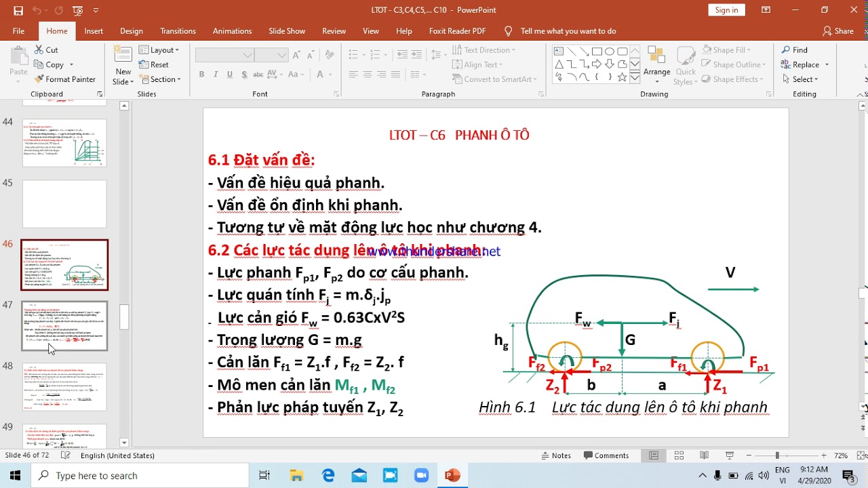Open the Arrange dropdown
The width and height of the screenshot is (868, 488).
pos(656,64)
